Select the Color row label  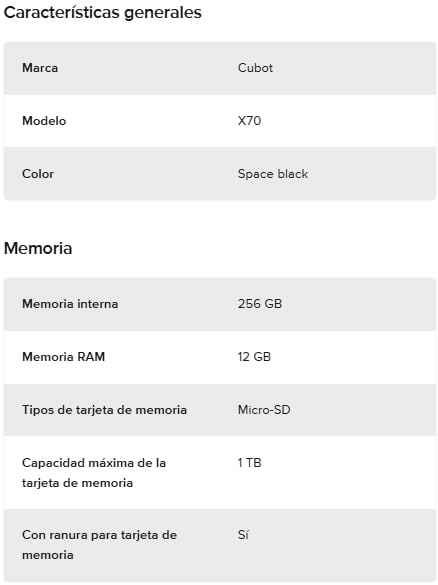click(x=38, y=174)
